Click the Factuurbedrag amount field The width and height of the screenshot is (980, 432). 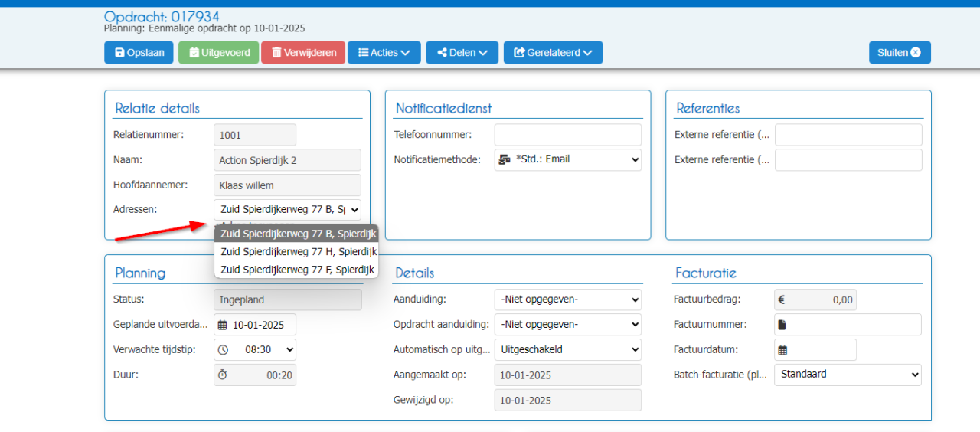click(x=815, y=299)
